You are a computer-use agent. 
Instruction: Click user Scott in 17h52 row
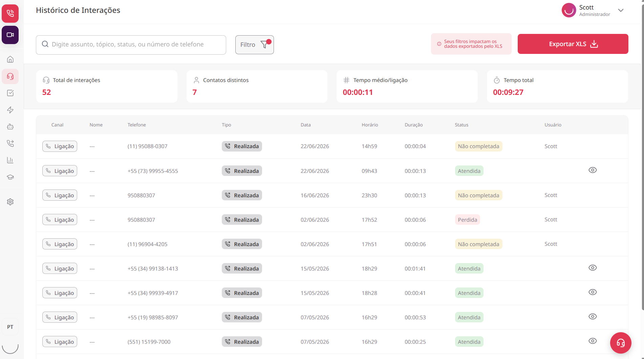551,220
